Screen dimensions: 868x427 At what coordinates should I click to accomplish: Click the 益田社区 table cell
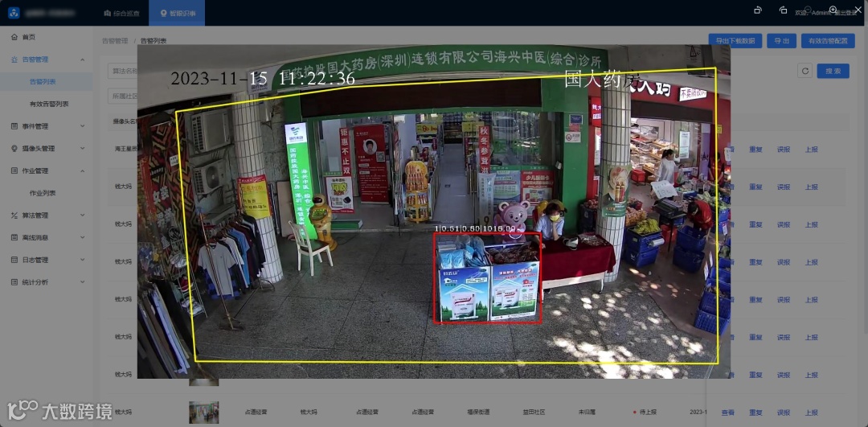[534, 412]
